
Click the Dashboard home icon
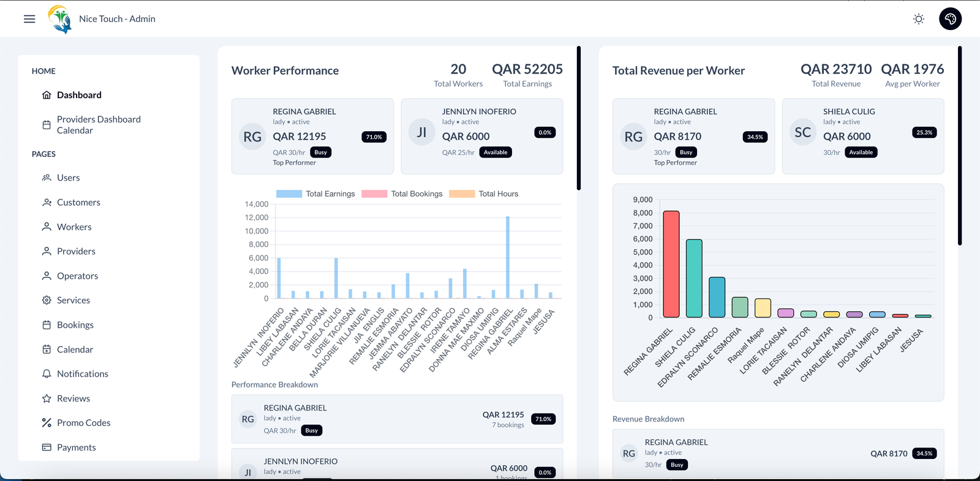click(x=47, y=95)
